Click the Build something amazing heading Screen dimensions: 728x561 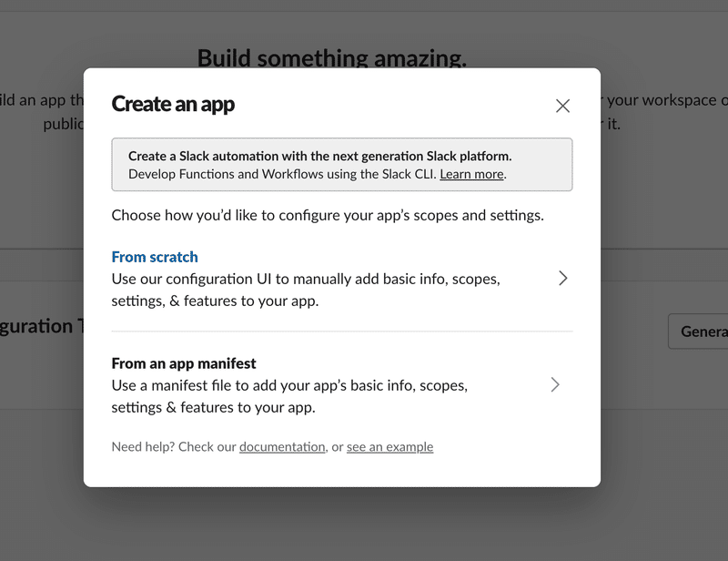click(x=332, y=57)
